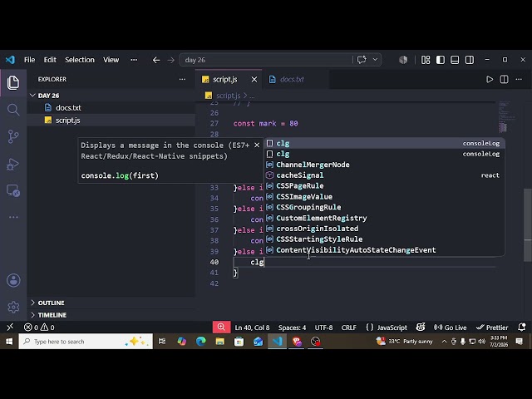Toggle the bottom Panel
The width and height of the screenshot is (532, 399).
tap(455, 60)
